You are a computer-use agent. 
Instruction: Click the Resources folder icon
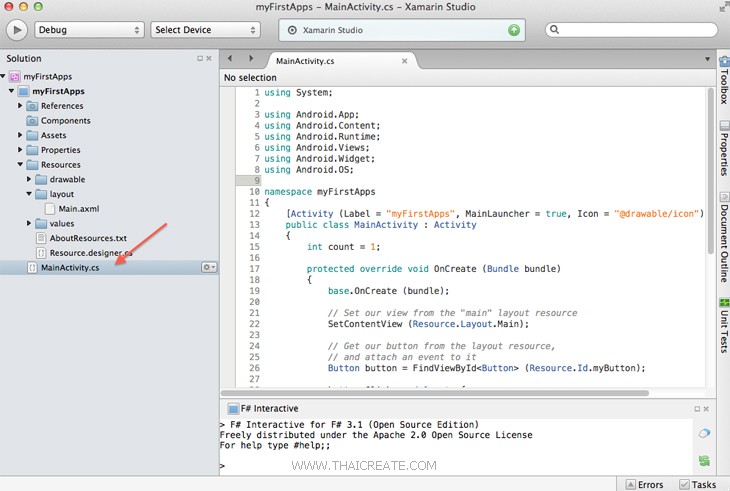tap(32, 165)
